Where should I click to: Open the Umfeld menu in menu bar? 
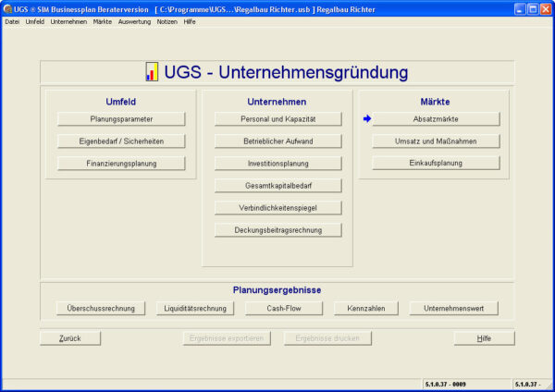pyautogui.click(x=35, y=21)
